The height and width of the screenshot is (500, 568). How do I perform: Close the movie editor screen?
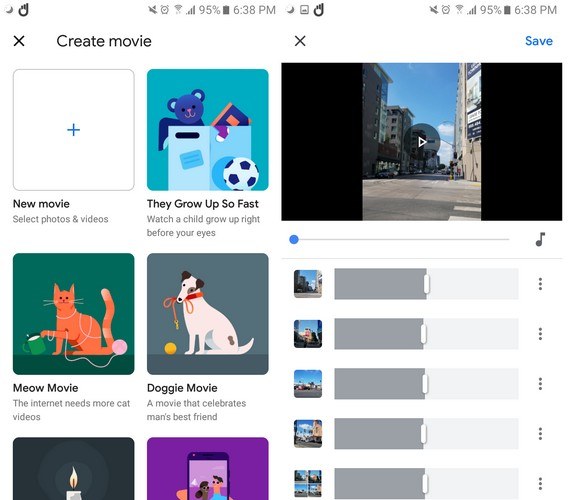(300, 41)
